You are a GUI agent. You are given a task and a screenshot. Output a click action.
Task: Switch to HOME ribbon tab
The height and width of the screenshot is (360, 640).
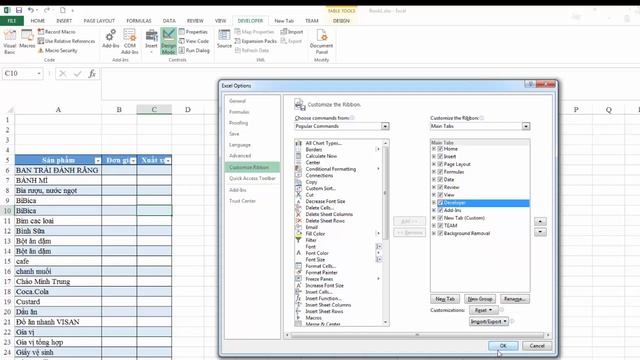click(38, 21)
